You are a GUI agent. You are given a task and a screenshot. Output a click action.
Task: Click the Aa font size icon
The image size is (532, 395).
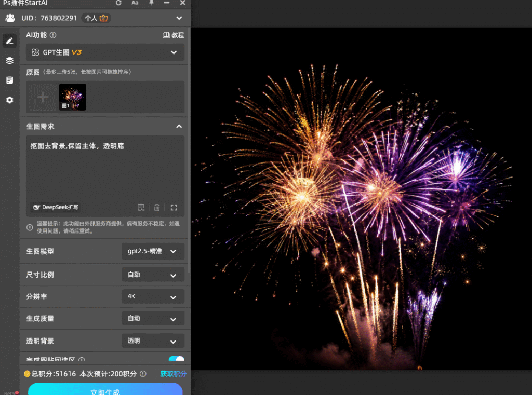pyautogui.click(x=135, y=3)
